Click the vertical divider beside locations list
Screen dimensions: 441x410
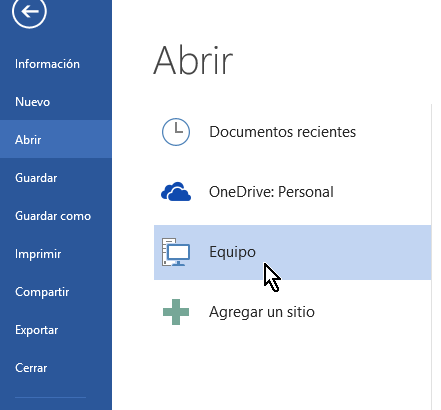click(x=431, y=257)
